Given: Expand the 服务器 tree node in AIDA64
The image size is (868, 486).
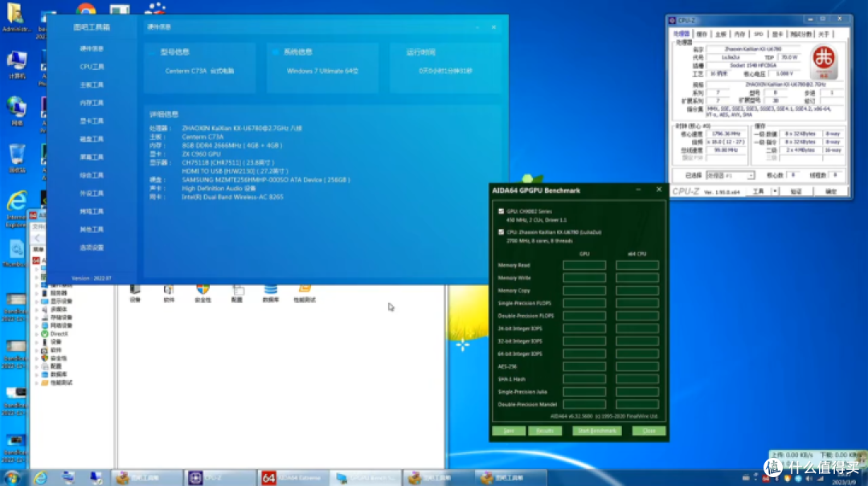Looking at the screenshot, I should point(38,293).
